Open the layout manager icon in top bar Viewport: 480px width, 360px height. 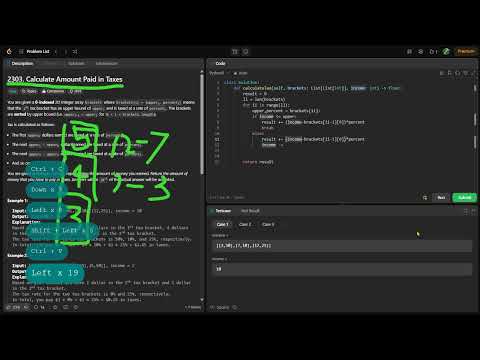[x=235, y=52]
